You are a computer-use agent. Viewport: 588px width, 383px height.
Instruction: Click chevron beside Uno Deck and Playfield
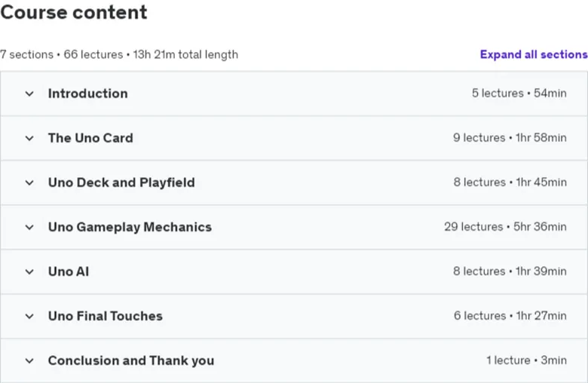pyautogui.click(x=29, y=182)
